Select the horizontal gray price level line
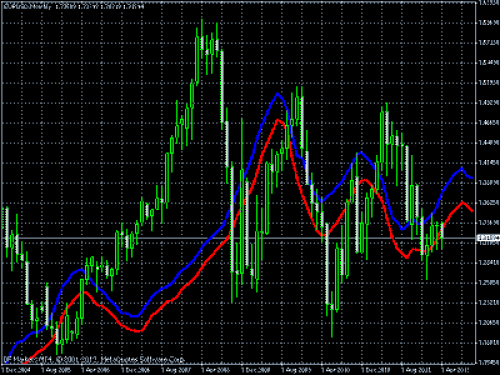500x375 pixels. (237, 238)
